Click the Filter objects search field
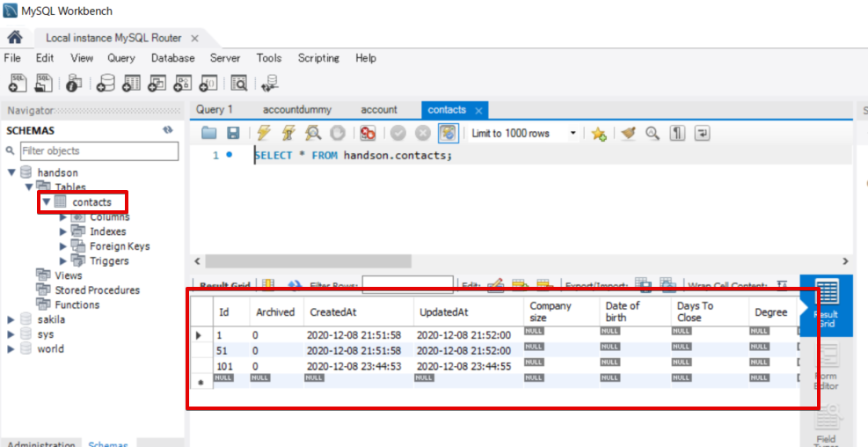Viewport: 868px width, 447px height. (x=99, y=150)
